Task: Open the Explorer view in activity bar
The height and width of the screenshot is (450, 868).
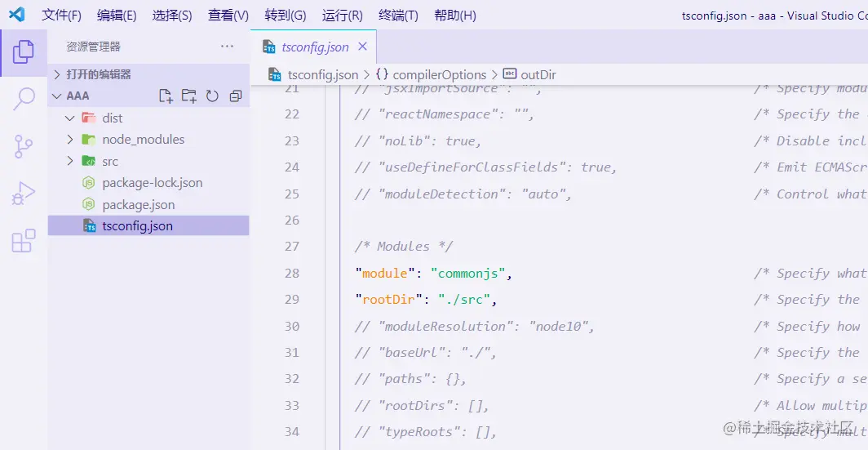Action: coord(23,51)
